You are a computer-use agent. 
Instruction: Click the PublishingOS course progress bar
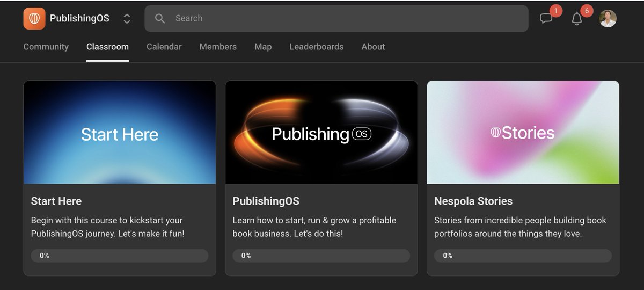[x=321, y=256]
